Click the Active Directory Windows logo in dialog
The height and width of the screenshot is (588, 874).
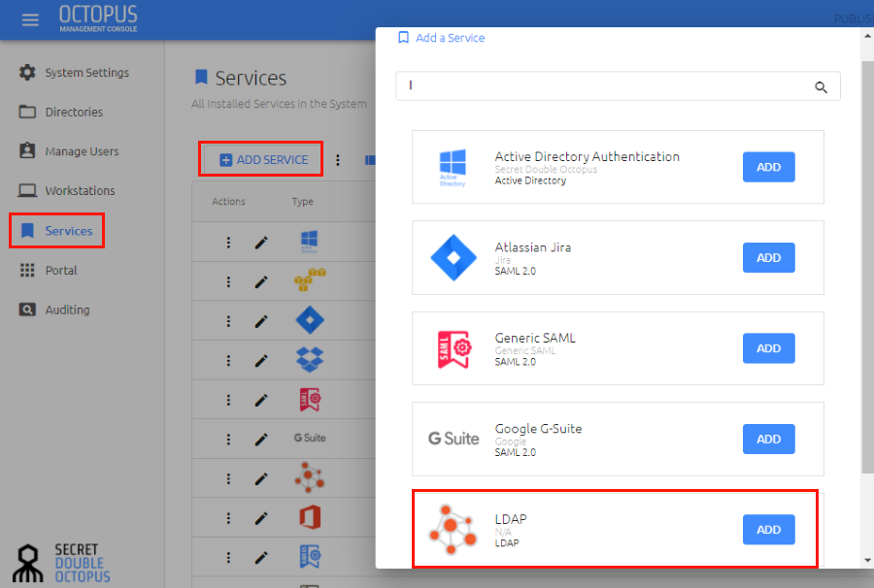[x=453, y=167]
